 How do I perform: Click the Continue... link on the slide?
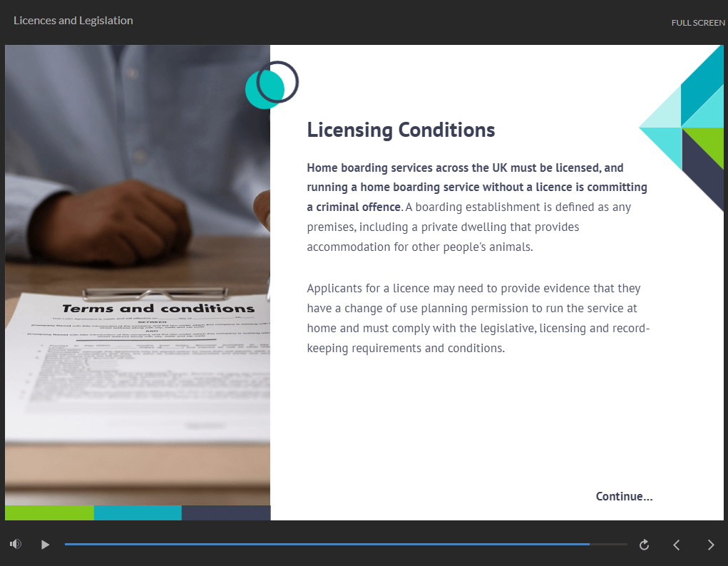tap(624, 496)
